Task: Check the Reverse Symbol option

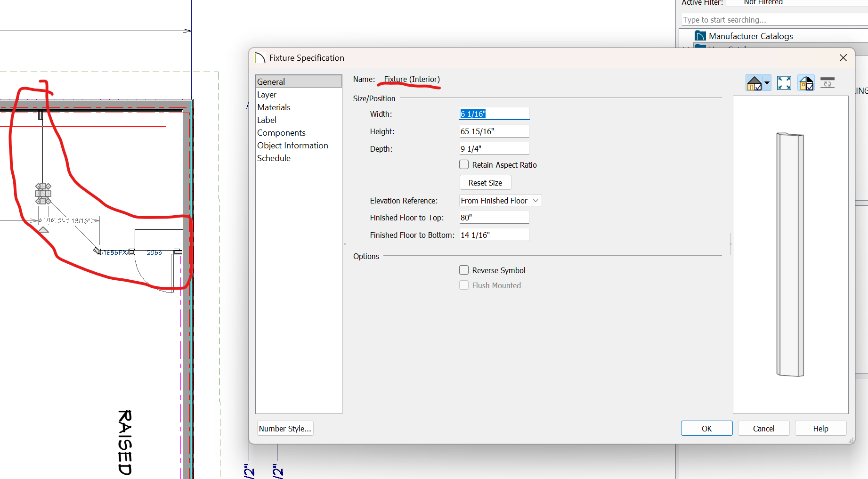Action: coord(464,270)
